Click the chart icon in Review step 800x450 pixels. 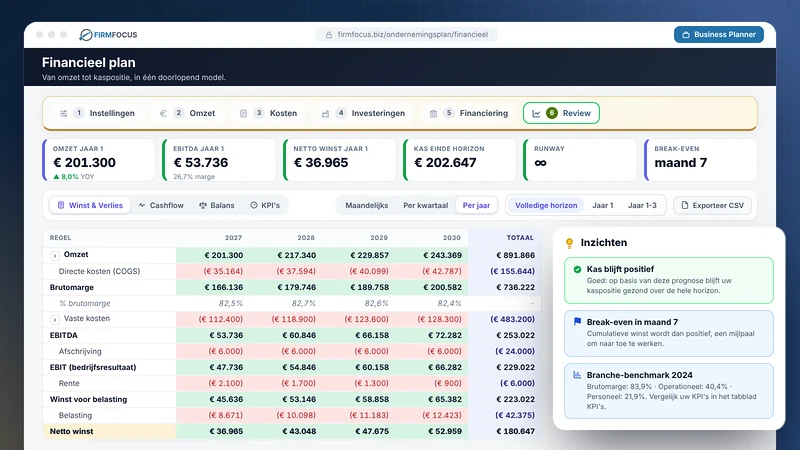pyautogui.click(x=536, y=113)
